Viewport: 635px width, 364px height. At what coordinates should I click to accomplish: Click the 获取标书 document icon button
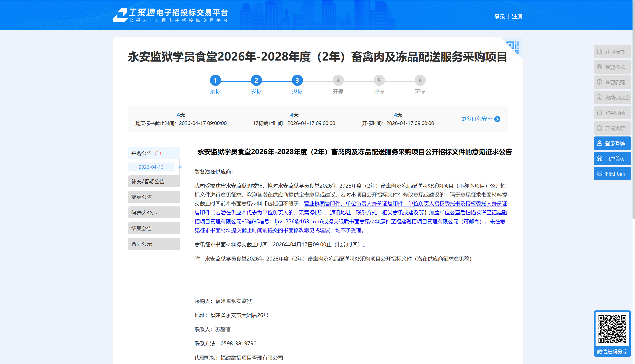coord(612,52)
